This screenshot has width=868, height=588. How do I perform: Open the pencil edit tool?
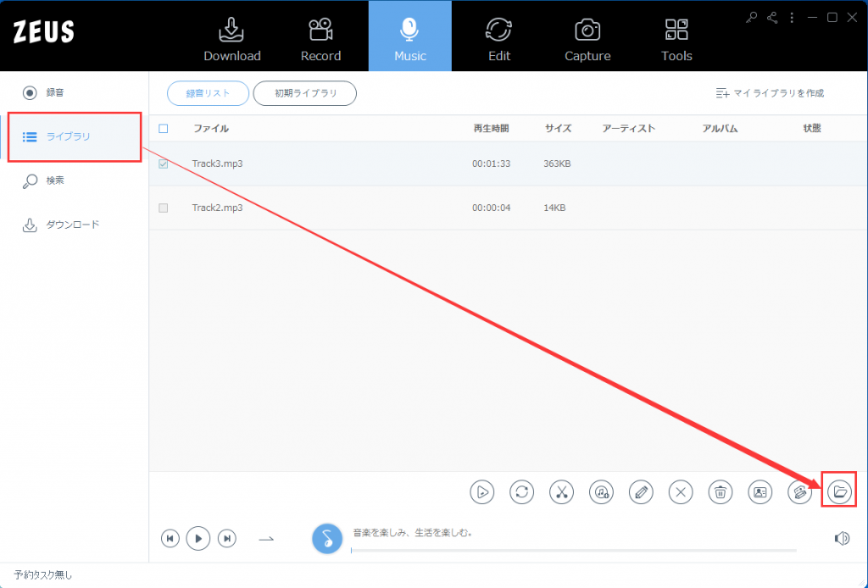click(x=641, y=492)
